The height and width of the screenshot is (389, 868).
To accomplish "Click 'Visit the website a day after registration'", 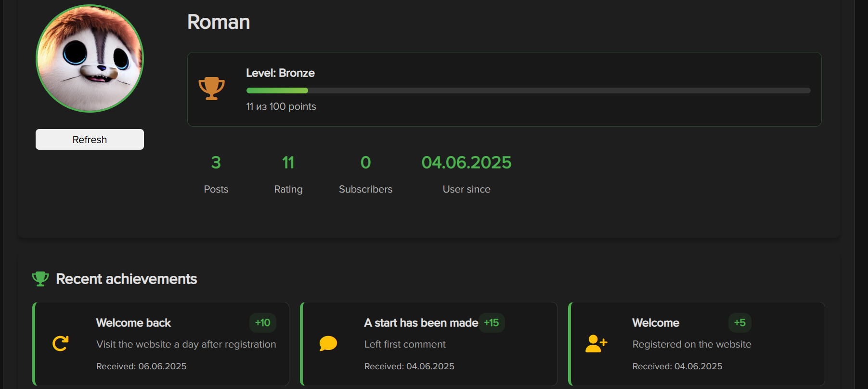I will 186,344.
